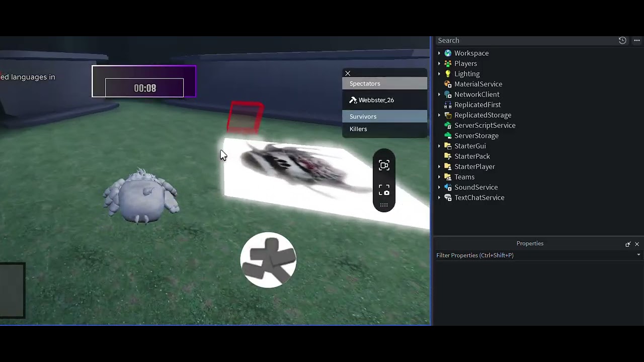Click the Players service icon
Image resolution: width=644 pixels, height=362 pixels.
pyautogui.click(x=448, y=63)
